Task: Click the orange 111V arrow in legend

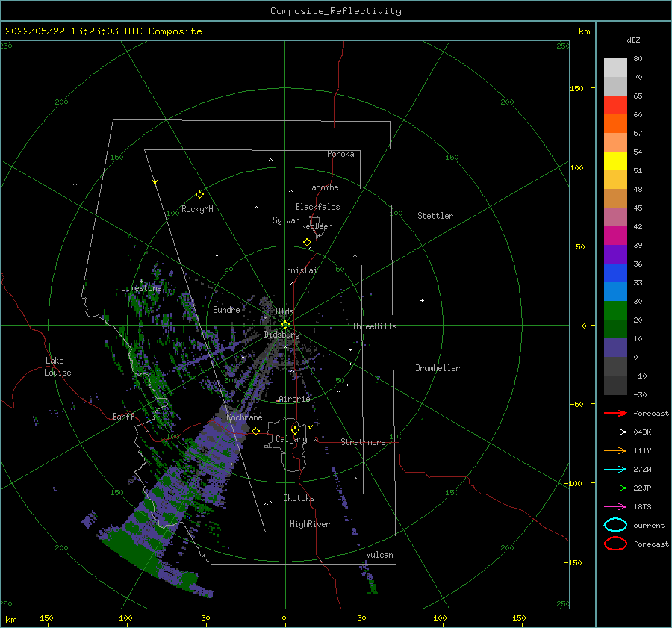Action: coord(615,450)
